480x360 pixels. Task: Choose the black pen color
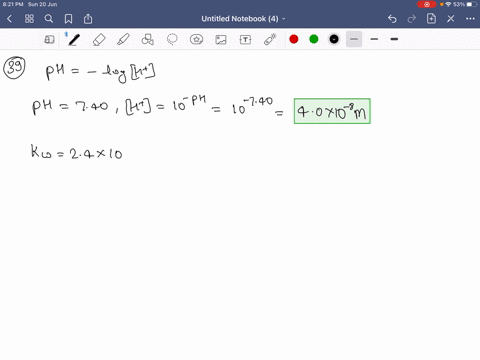coord(334,39)
